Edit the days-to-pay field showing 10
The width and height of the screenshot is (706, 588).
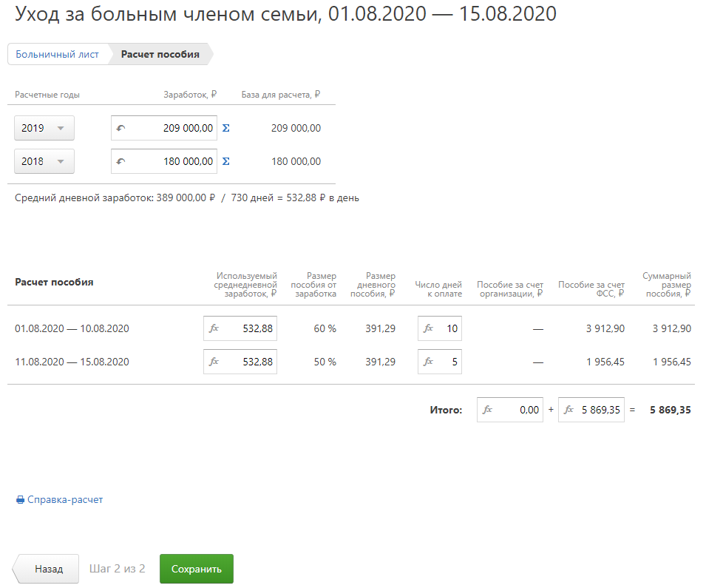pyautogui.click(x=440, y=328)
